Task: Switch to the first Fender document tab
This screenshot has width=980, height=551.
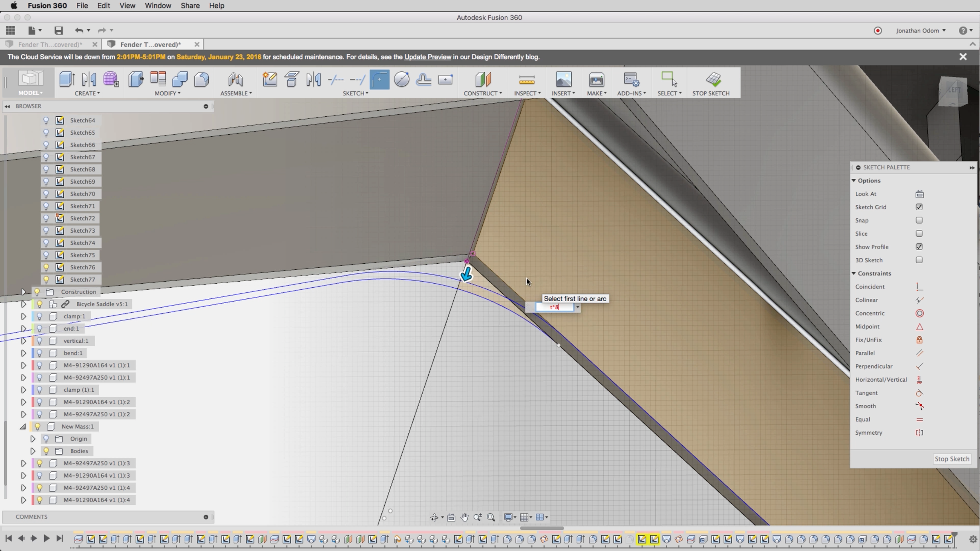Action: tap(50, 44)
